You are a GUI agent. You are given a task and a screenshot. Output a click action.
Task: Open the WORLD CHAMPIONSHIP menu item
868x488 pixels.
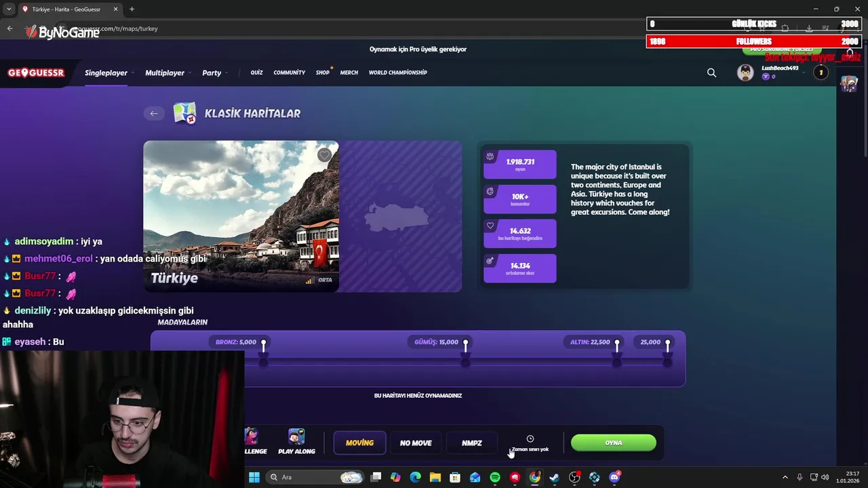tap(398, 73)
